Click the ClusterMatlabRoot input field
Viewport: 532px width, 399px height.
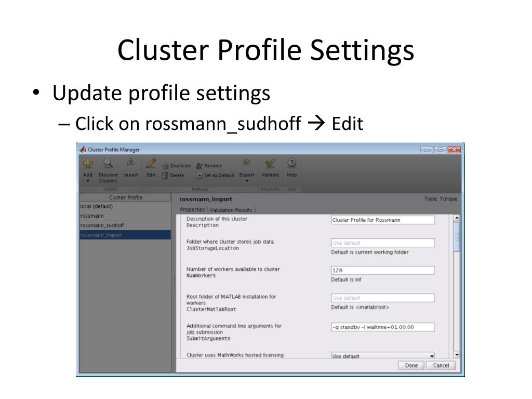coord(383,298)
